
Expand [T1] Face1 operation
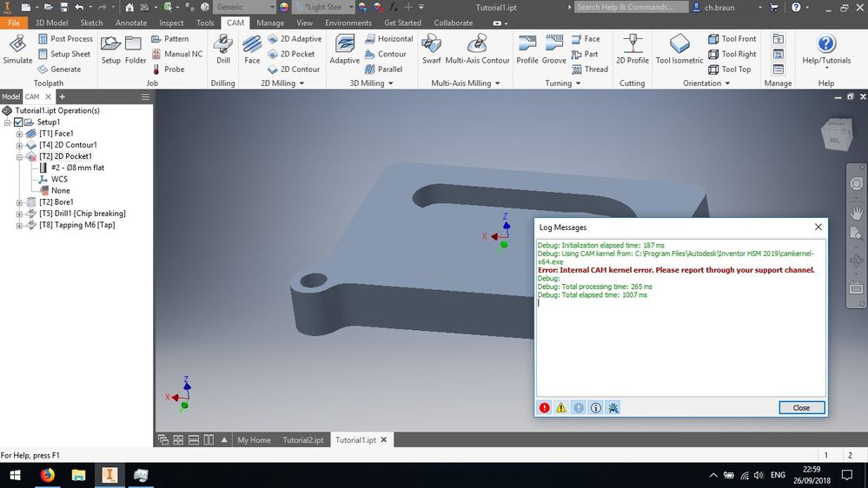(19, 134)
